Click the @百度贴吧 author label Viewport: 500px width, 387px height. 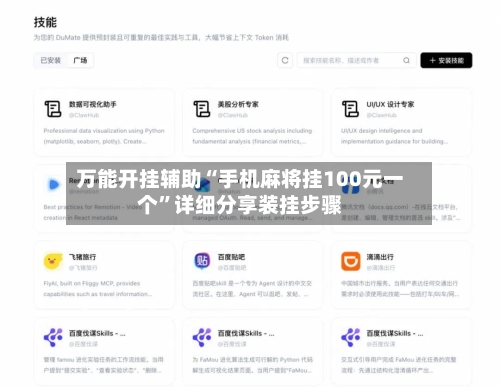point(232,268)
